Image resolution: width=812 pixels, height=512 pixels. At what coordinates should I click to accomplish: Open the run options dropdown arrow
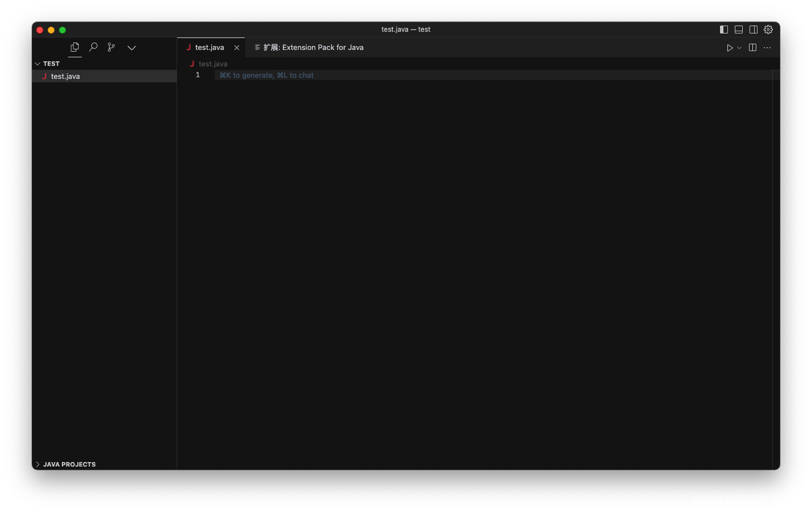[x=739, y=48]
